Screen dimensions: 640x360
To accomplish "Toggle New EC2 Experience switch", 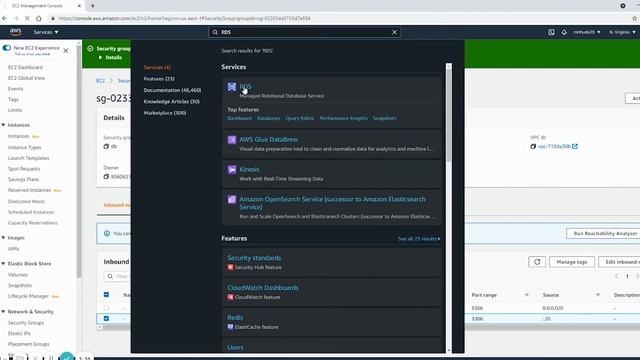I will (x=7, y=48).
